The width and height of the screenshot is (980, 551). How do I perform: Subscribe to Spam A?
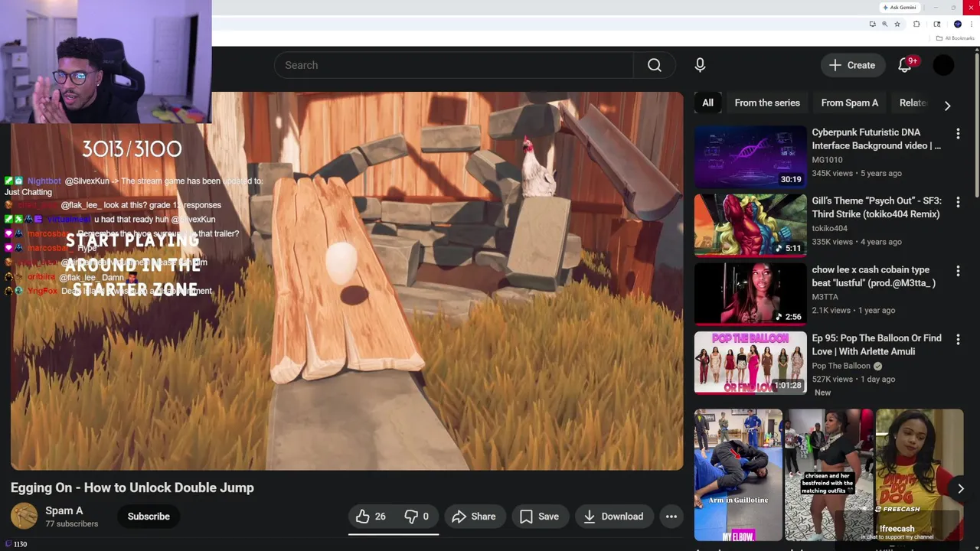[149, 517]
